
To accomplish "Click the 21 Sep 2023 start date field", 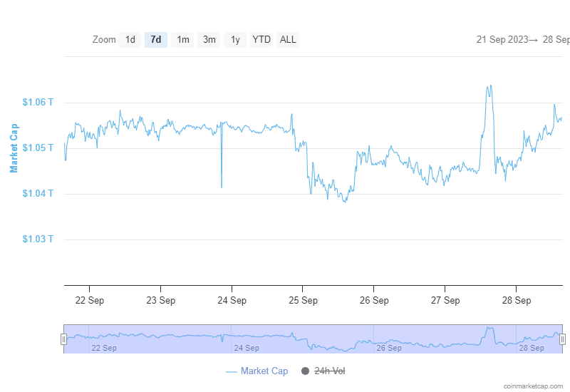I will [502, 40].
